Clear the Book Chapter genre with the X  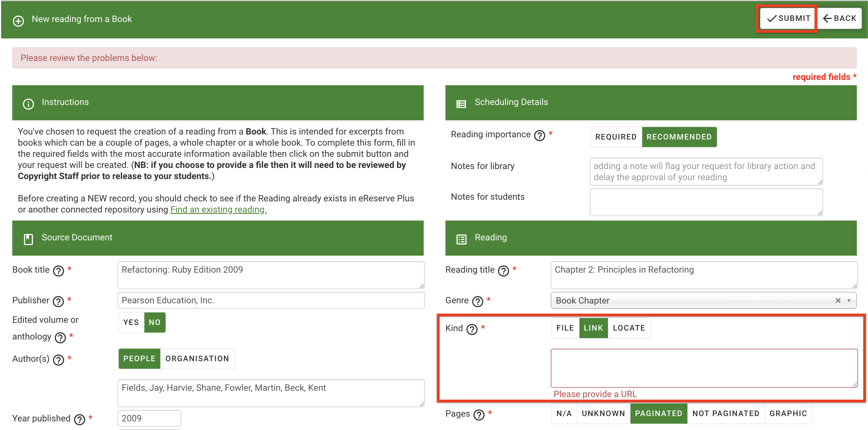[x=838, y=300]
